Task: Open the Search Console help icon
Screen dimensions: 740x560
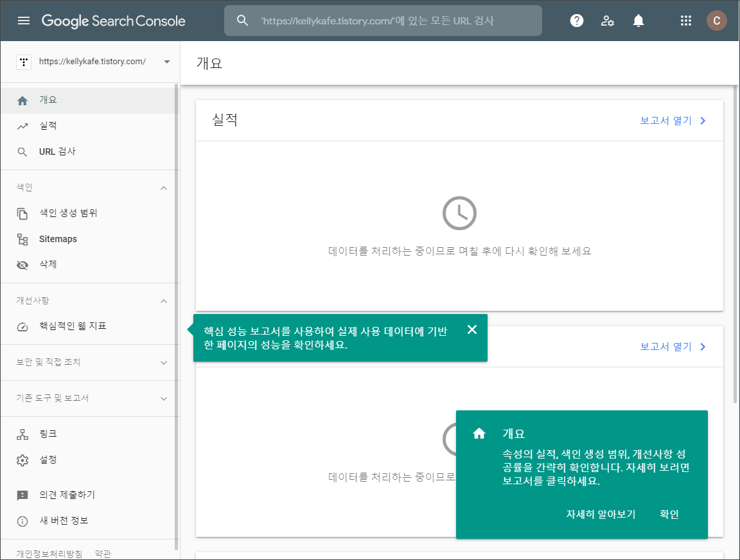Action: tap(576, 20)
